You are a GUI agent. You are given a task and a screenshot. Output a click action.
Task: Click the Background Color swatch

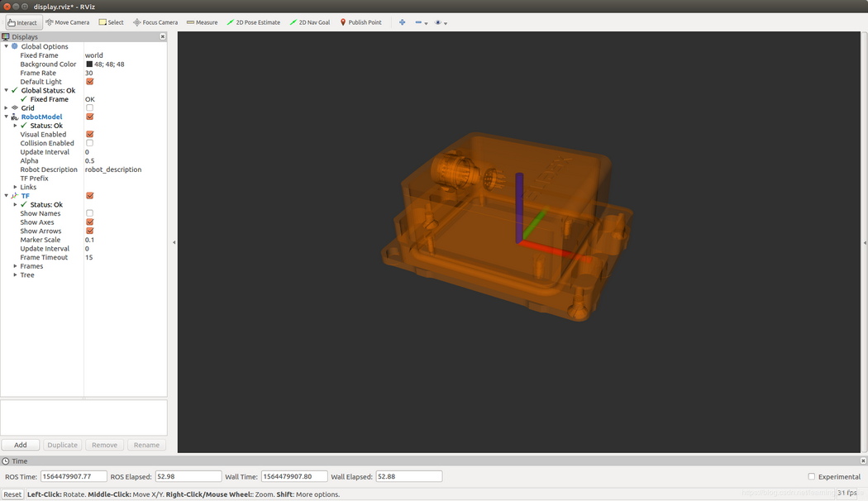pyautogui.click(x=89, y=64)
